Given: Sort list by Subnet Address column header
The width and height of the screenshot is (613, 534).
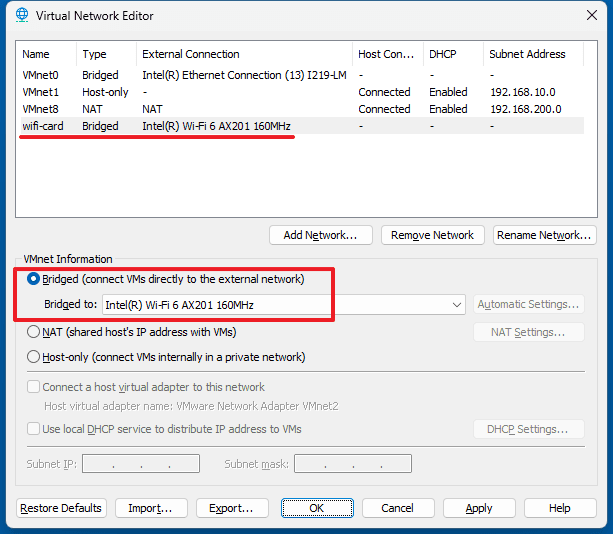Looking at the screenshot, I should click(527, 54).
